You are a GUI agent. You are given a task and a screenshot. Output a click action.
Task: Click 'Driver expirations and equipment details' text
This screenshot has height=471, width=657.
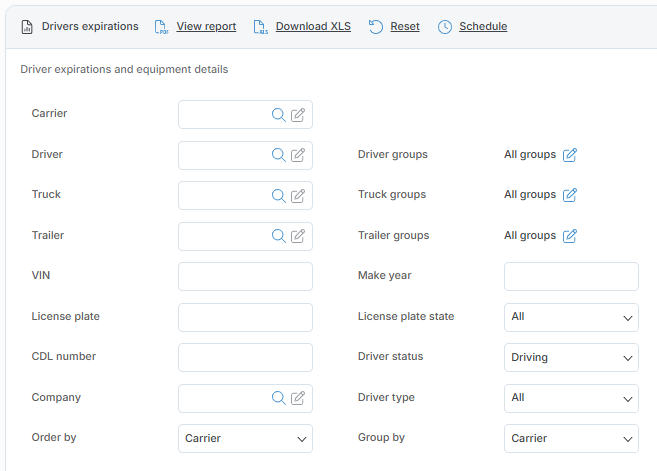pos(124,69)
